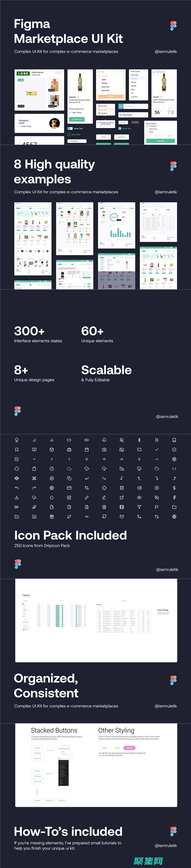
Task: Click the calendar icon in the icon pack
Action: click(x=87, y=450)
